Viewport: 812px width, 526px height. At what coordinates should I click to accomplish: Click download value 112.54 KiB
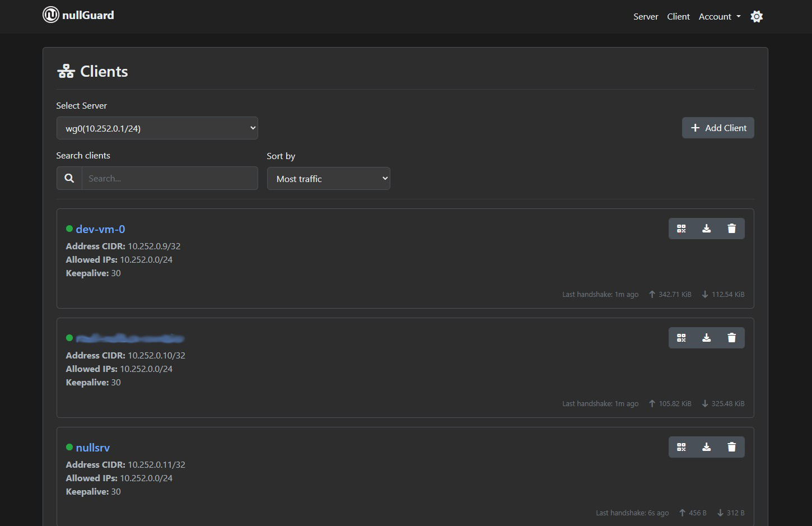pos(723,294)
